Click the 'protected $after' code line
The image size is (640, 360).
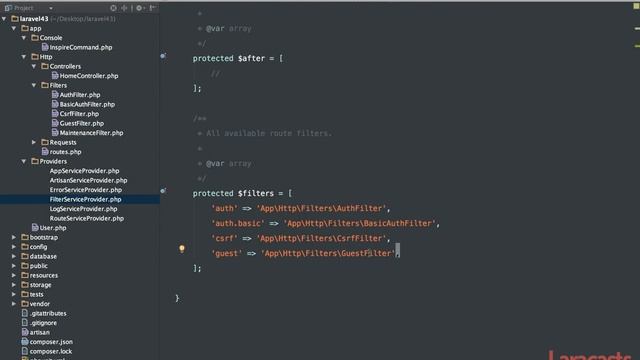238,58
